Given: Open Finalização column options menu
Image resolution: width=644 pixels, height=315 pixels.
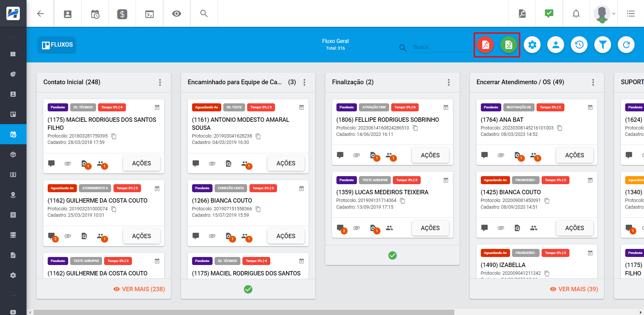Looking at the screenshot, I should coord(449,82).
